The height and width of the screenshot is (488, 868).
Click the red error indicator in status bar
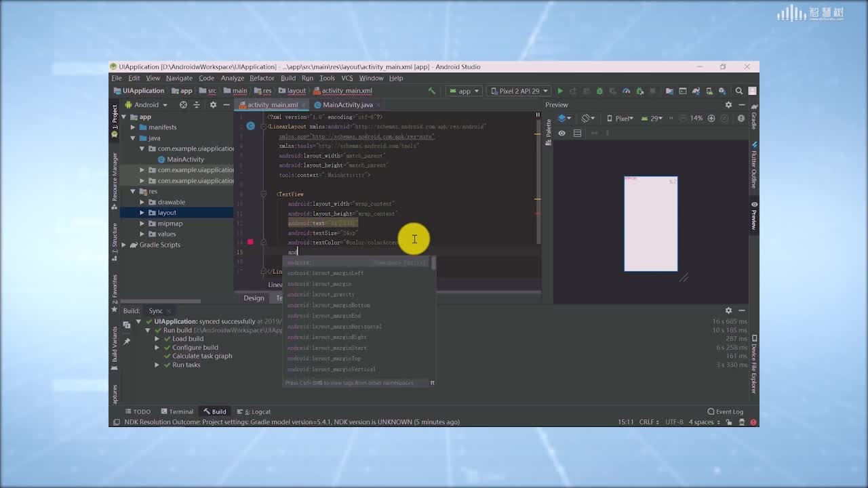pyautogui.click(x=753, y=422)
